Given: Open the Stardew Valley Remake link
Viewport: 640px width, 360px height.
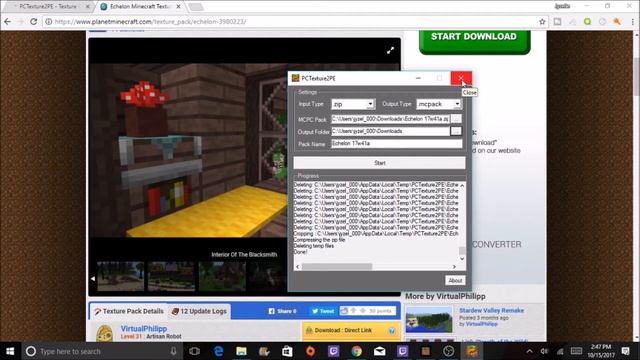Looking at the screenshot, I should pyautogui.click(x=491, y=310).
